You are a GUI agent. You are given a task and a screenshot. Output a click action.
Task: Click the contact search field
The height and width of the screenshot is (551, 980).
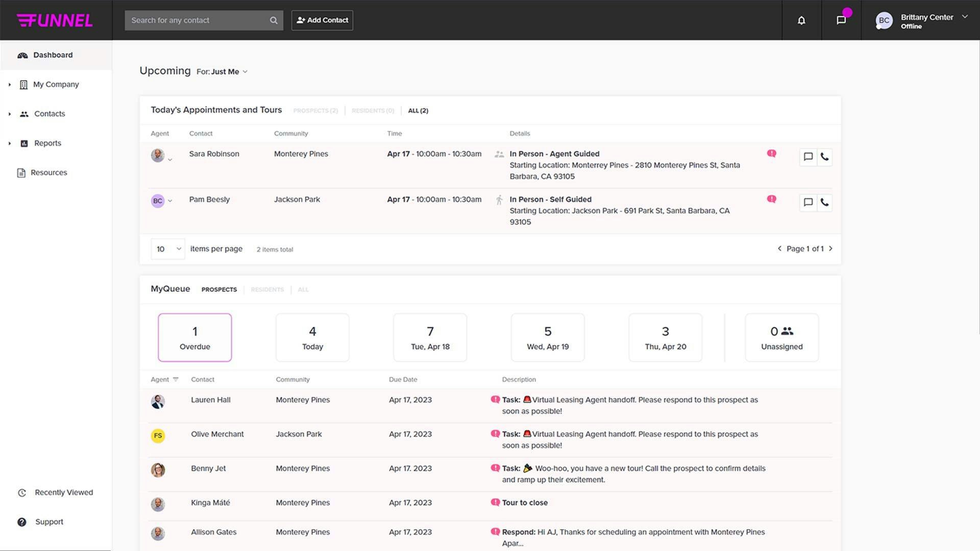tap(199, 20)
